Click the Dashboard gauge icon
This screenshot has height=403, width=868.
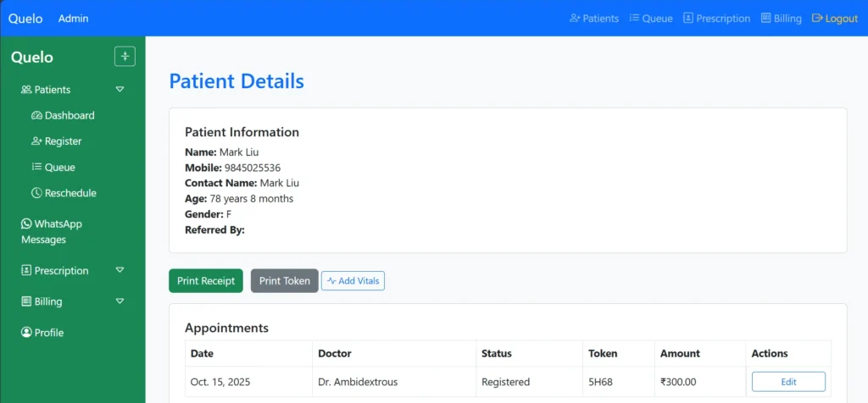point(36,116)
